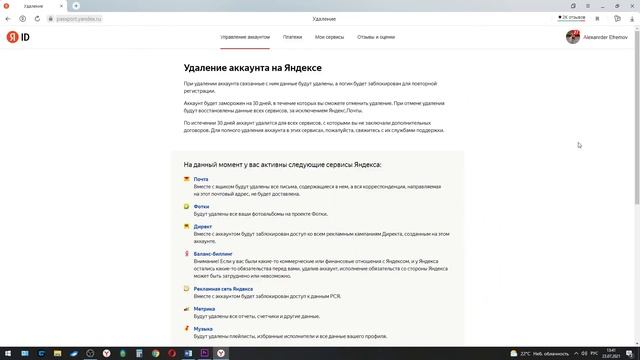Launch Opera from the taskbar

(172, 353)
